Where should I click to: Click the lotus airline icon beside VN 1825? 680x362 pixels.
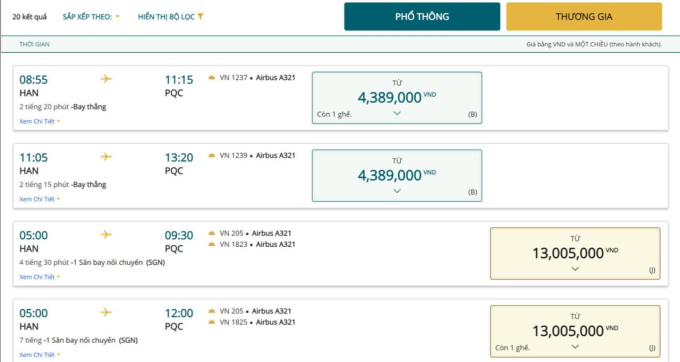212,322
